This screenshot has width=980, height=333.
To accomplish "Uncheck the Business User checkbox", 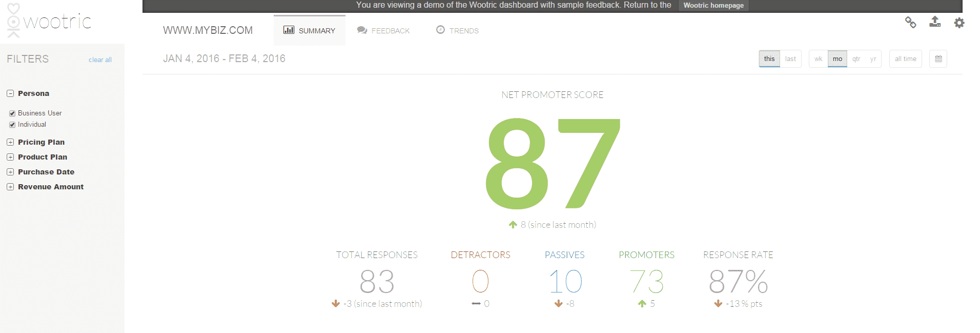I will [12, 113].
